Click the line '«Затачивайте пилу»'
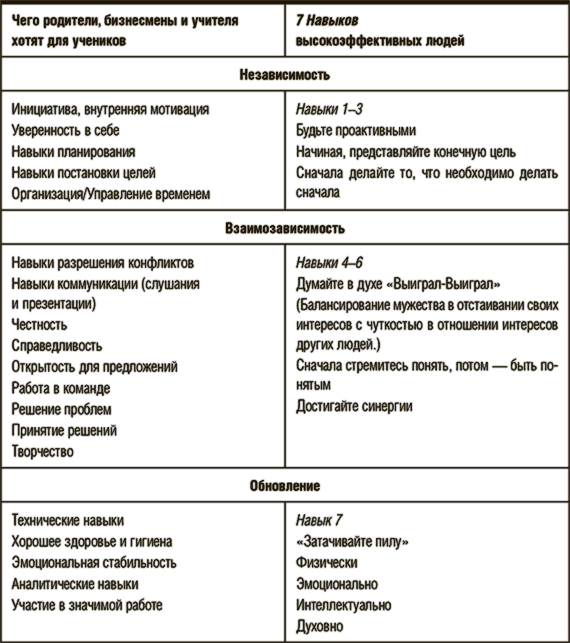This screenshot has height=643, width=570. [x=352, y=542]
